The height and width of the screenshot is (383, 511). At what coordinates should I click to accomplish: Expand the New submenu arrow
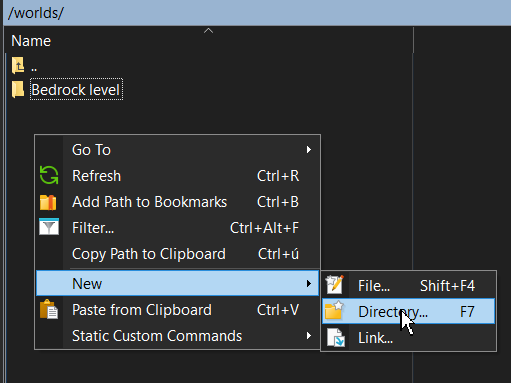309,284
